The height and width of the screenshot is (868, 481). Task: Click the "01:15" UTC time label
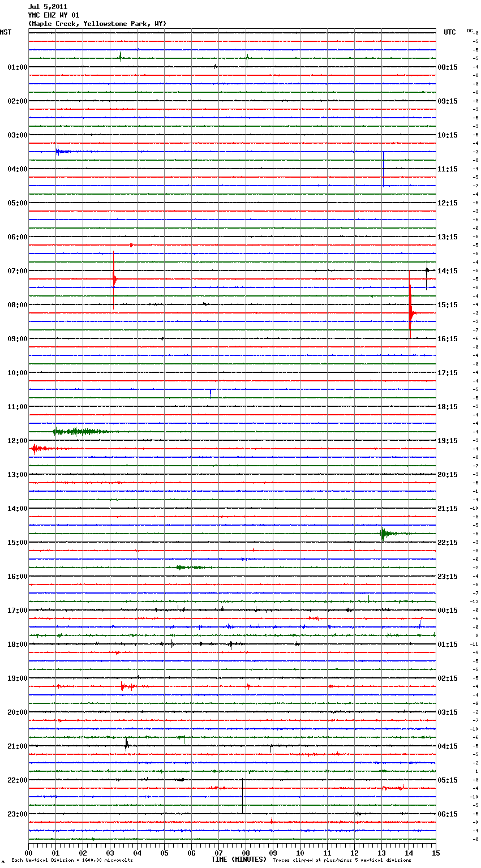[x=448, y=644]
